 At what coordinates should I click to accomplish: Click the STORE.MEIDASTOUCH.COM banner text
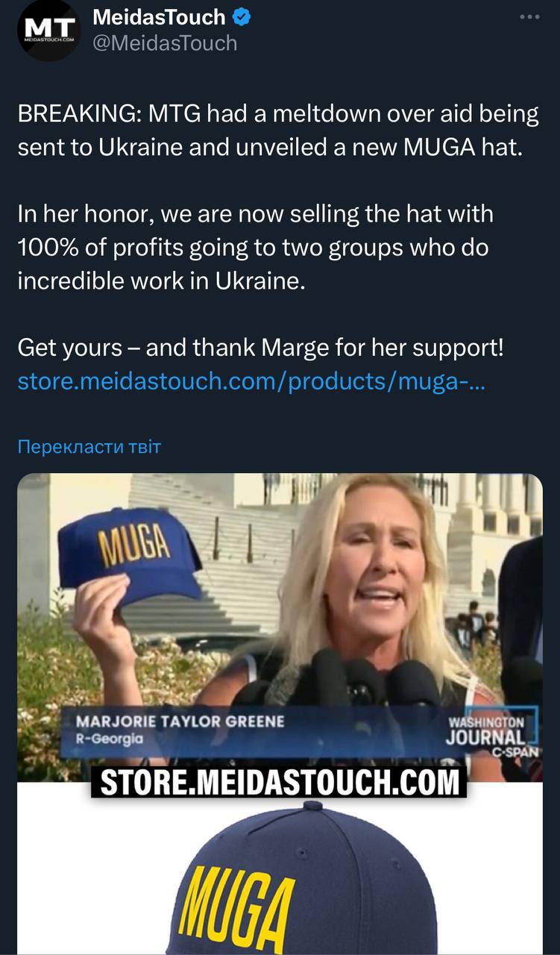pos(279,783)
